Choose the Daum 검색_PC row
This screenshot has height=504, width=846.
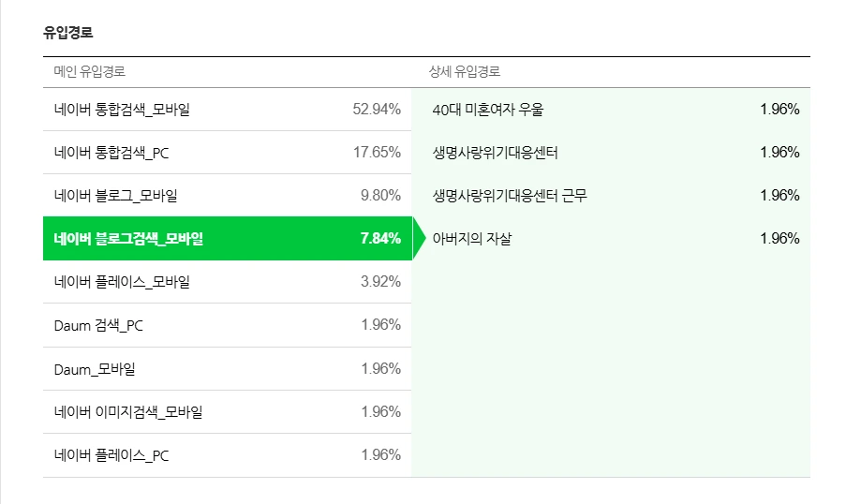[x=227, y=325]
